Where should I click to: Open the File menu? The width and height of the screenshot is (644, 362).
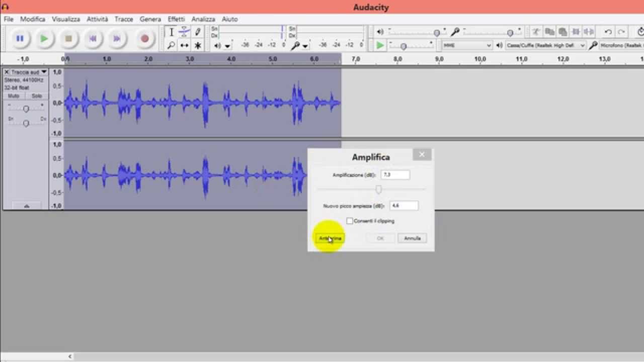9,19
